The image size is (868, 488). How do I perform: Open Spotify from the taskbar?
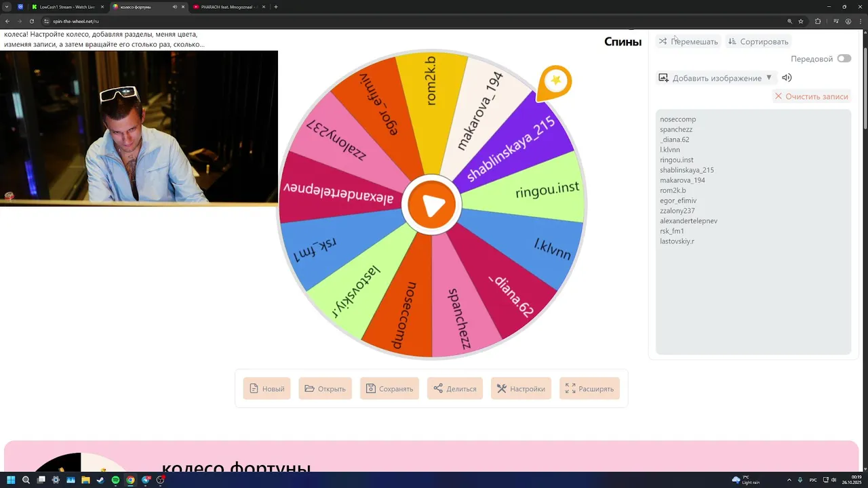(115, 480)
